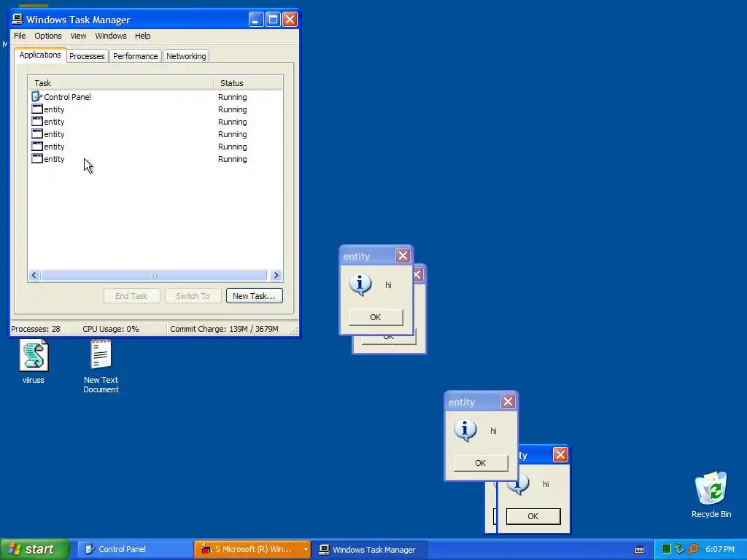The image size is (747, 560).
Task: Click the green CPU meter tray icon
Action: tap(666, 549)
